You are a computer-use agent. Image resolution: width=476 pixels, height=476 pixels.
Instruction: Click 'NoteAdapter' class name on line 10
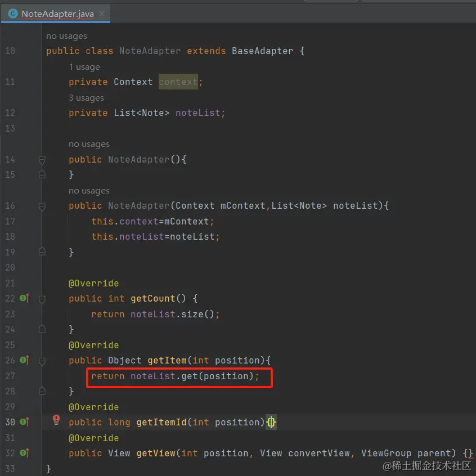(x=150, y=51)
